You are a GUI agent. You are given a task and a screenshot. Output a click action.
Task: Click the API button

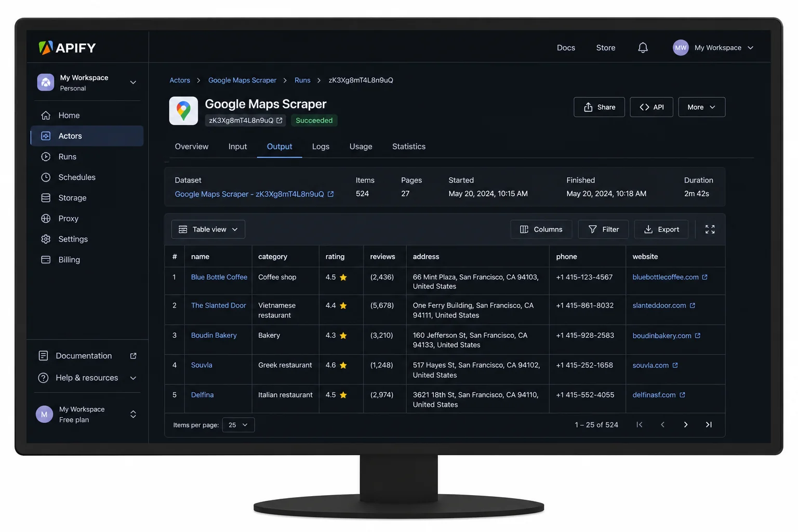click(651, 107)
